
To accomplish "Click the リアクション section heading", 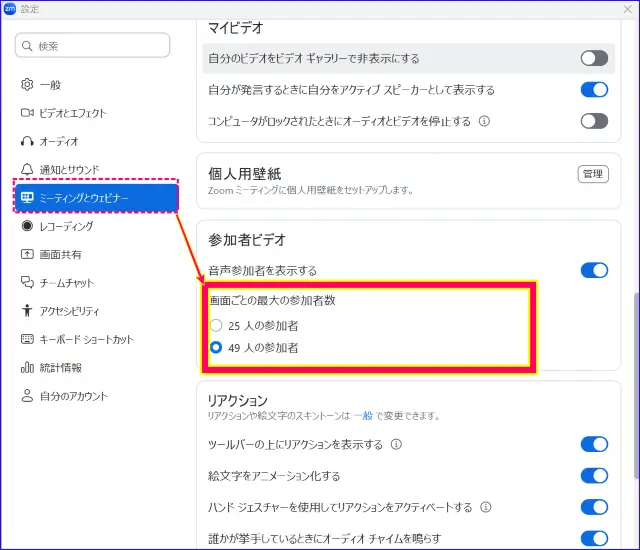I will [x=238, y=400].
